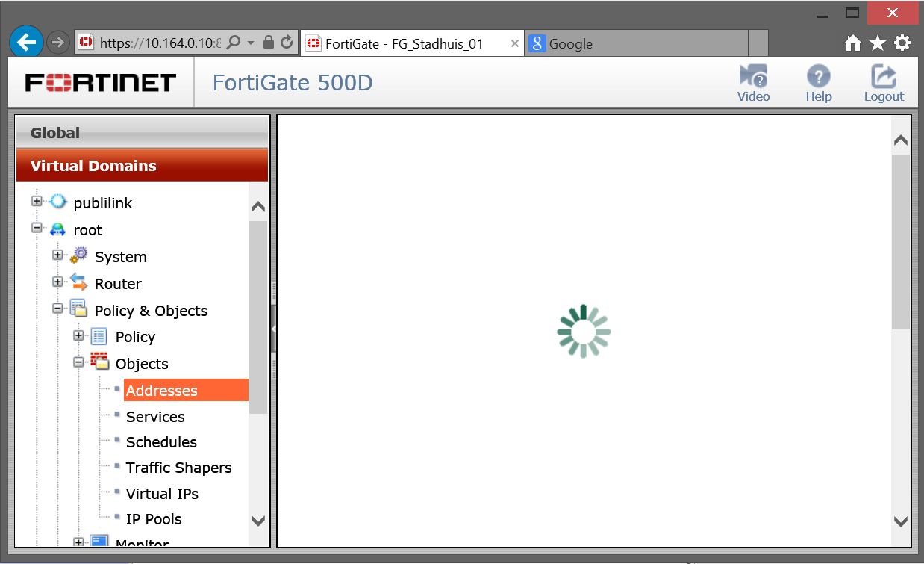This screenshot has width=924, height=564.
Task: Click the Router arrows icon
Action: tap(78, 282)
